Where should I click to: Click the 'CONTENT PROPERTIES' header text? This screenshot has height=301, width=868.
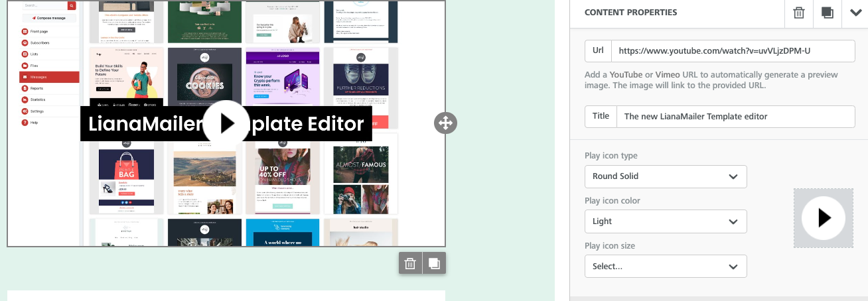630,13
